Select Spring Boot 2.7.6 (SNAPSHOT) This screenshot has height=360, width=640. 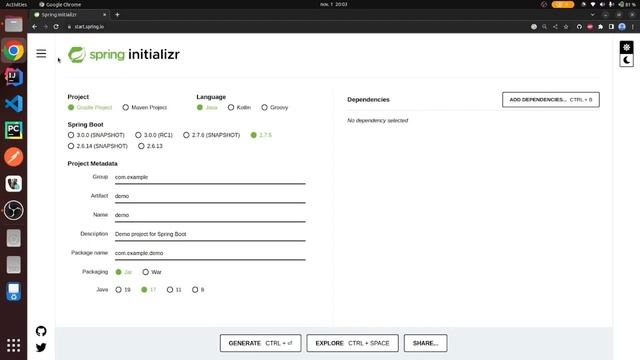click(211, 135)
